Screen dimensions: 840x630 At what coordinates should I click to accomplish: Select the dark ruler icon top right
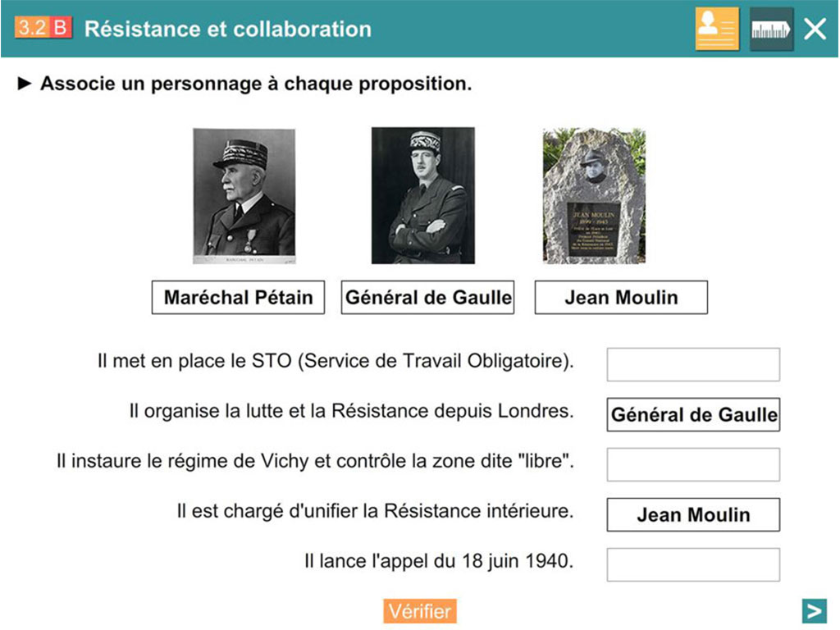(x=772, y=29)
